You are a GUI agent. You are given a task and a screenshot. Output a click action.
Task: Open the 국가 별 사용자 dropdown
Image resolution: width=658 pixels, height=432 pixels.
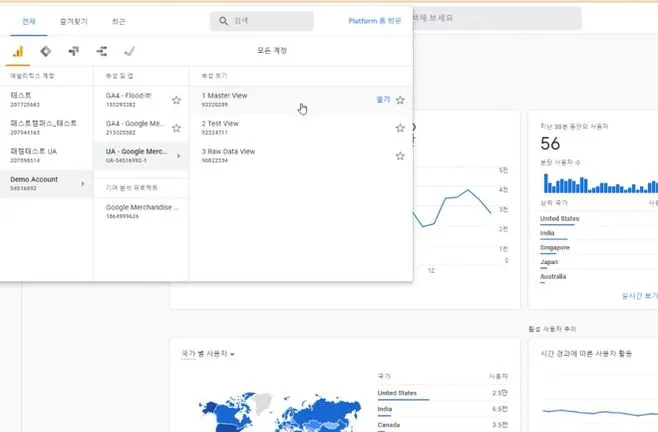208,354
